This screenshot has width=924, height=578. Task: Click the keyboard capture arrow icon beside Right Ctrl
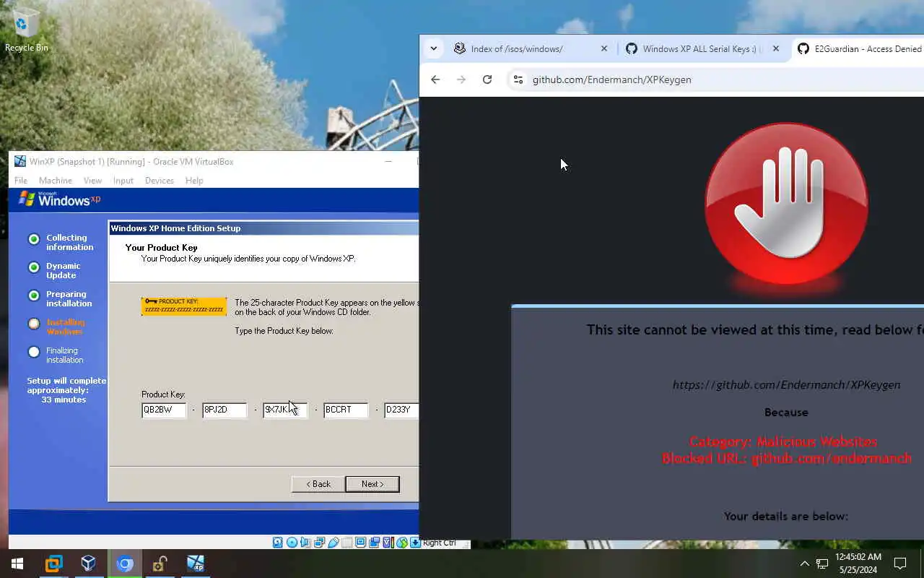[415, 543]
